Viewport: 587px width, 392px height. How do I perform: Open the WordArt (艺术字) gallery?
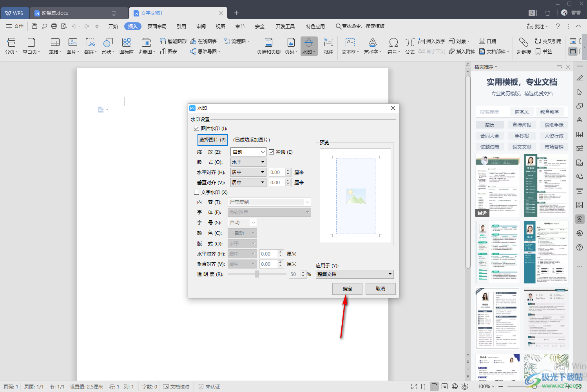click(373, 46)
